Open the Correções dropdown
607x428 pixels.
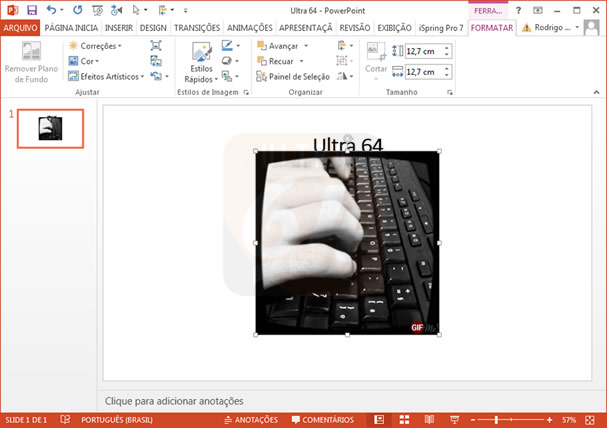click(95, 46)
